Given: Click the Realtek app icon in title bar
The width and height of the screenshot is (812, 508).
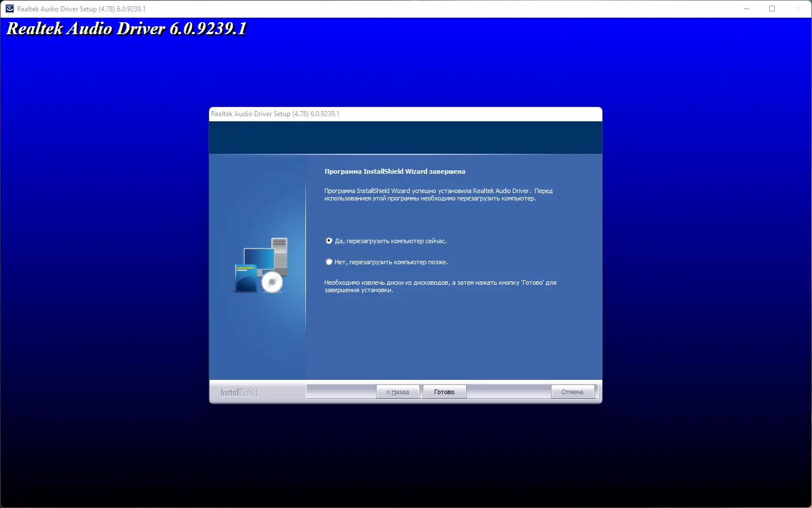Looking at the screenshot, I should (10, 9).
